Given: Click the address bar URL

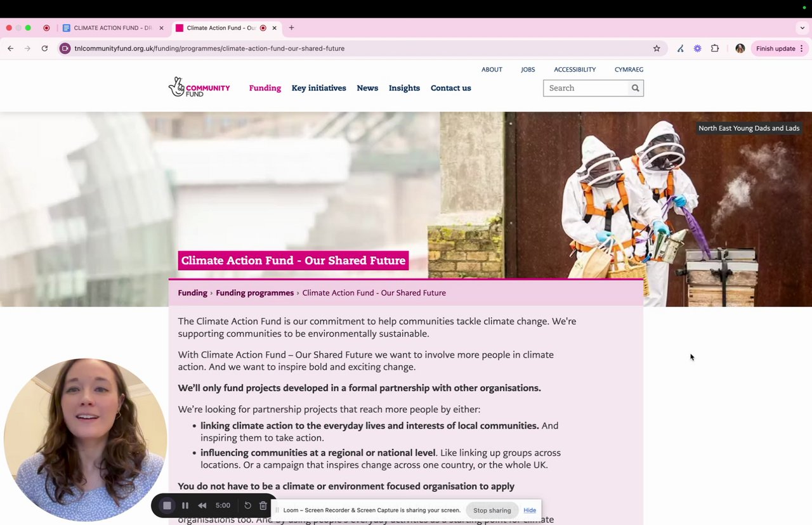Looking at the screenshot, I should point(209,48).
